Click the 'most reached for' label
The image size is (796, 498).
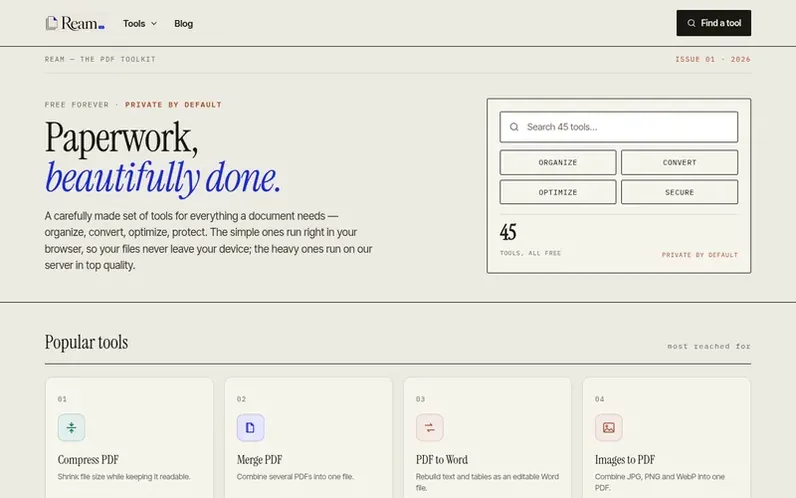[x=709, y=346]
